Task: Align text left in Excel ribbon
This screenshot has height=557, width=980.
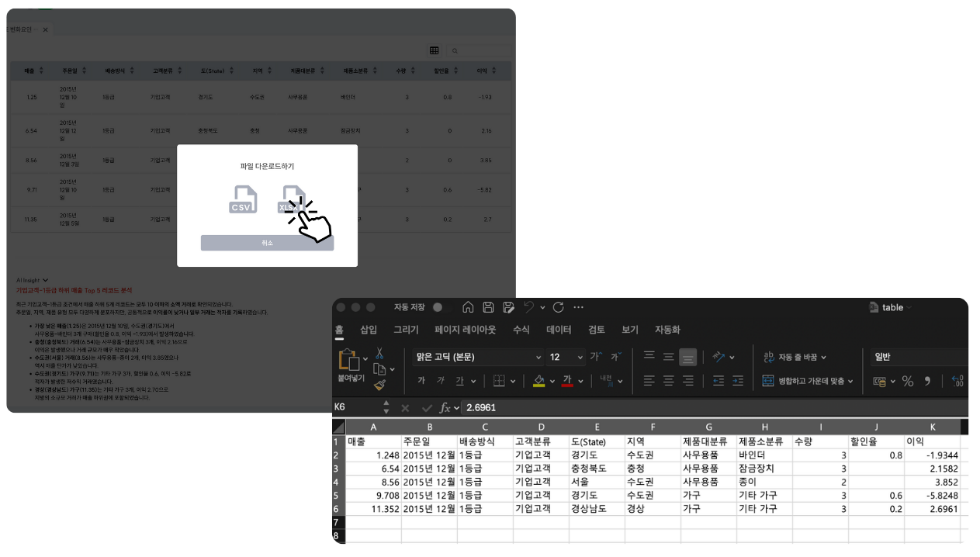Action: point(649,381)
